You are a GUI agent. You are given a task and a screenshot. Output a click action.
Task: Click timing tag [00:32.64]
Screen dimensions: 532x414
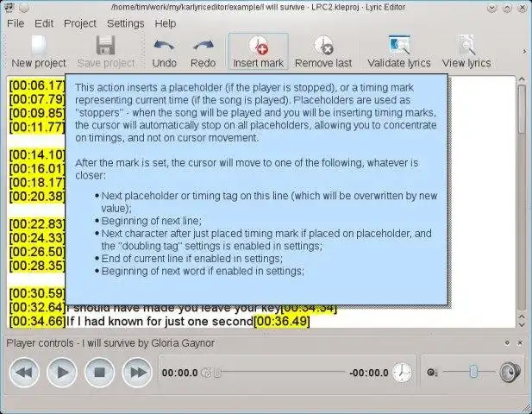(x=37, y=307)
